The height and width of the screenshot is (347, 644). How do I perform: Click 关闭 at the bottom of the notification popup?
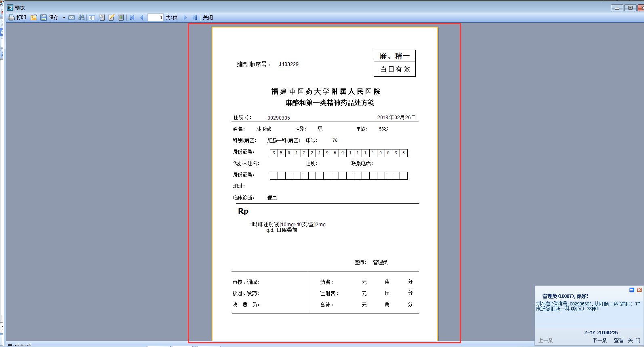coord(634,340)
